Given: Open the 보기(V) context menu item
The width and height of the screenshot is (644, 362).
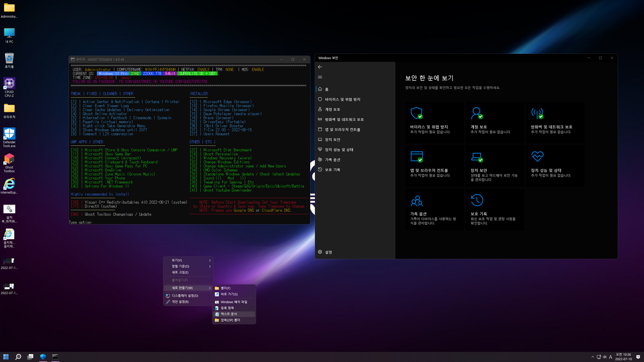Looking at the screenshot, I should [x=188, y=260].
